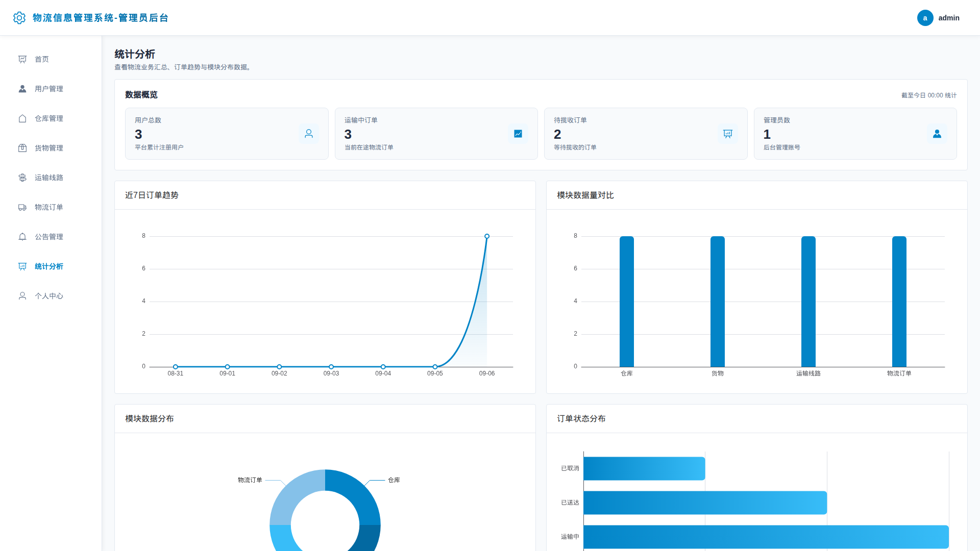Click the 截至今日 00:00 统计 text
Viewport: 980px width, 551px height.
(x=929, y=95)
